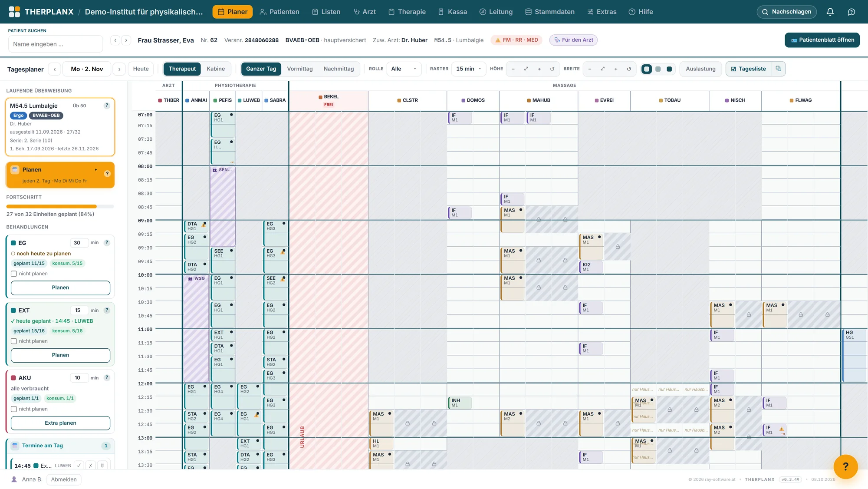This screenshot has height=489, width=868.
Task: Check 'nicht planen' under EXT treatment
Action: tap(14, 341)
